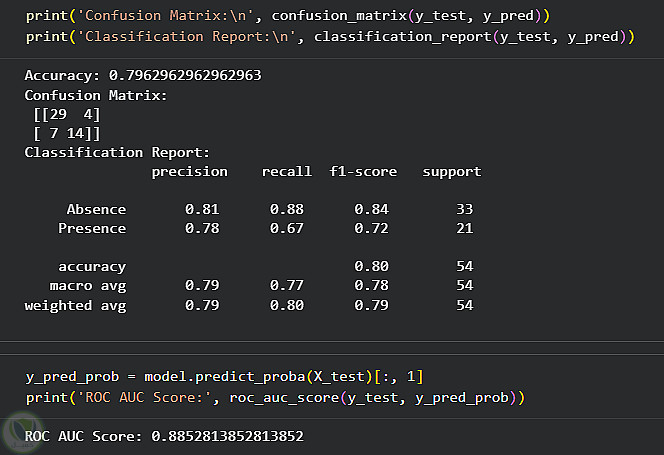This screenshot has width=664, height=455.
Task: Click the Confusion Matrix: output heading
Action: tap(96, 95)
